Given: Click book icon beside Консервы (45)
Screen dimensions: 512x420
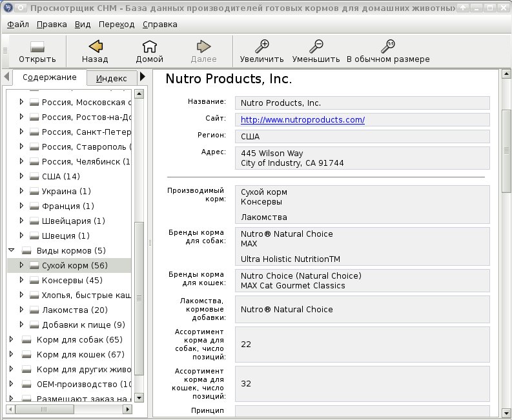Looking at the screenshot, I should click(x=34, y=281).
